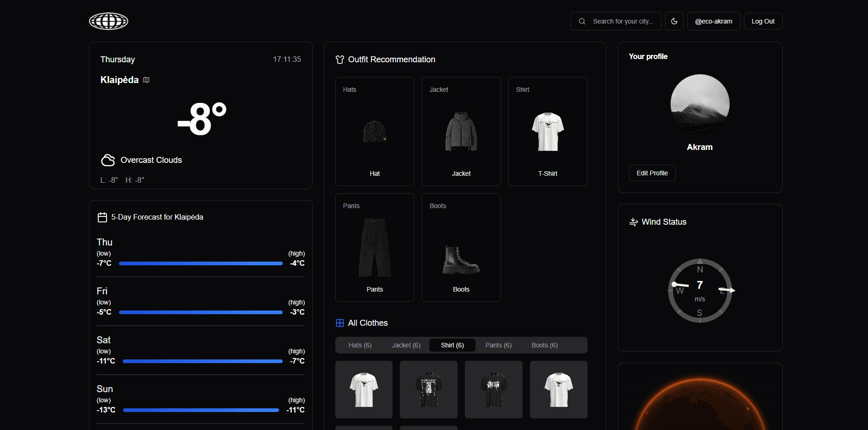Screen dimensions: 868x430
Task: Click the shirt icon beside Outfit Recommendation
Action: tap(340, 60)
